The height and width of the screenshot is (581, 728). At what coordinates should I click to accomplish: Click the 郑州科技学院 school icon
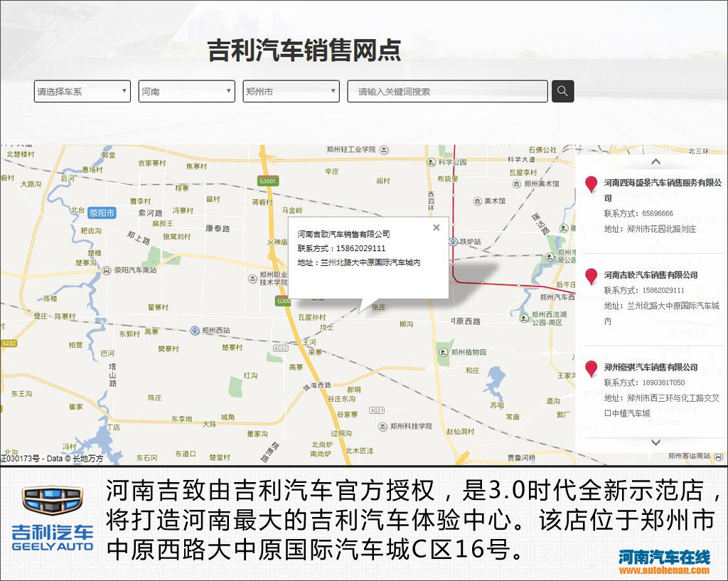point(382,427)
